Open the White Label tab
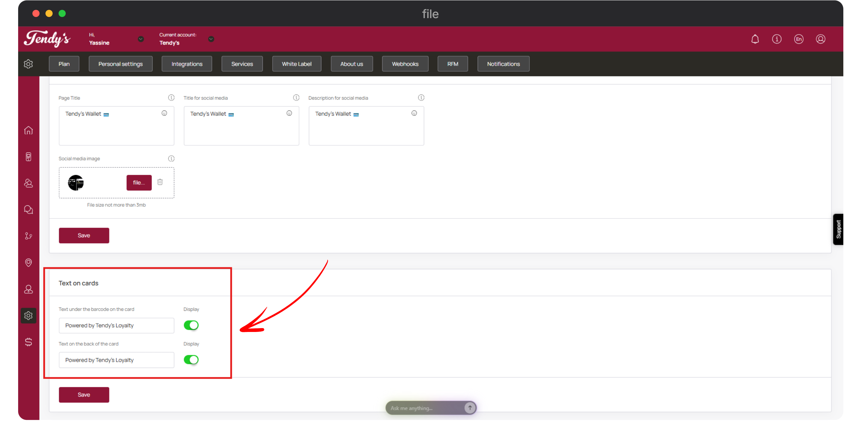 tap(297, 64)
